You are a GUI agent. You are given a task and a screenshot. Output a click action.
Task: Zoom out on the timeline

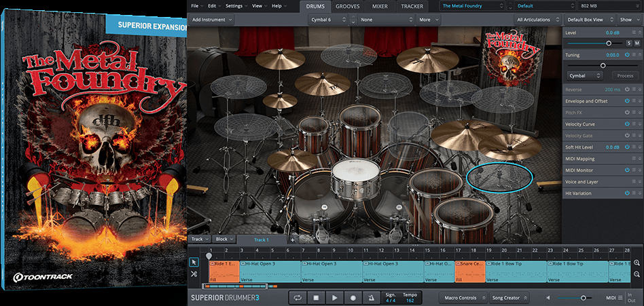tap(637, 274)
